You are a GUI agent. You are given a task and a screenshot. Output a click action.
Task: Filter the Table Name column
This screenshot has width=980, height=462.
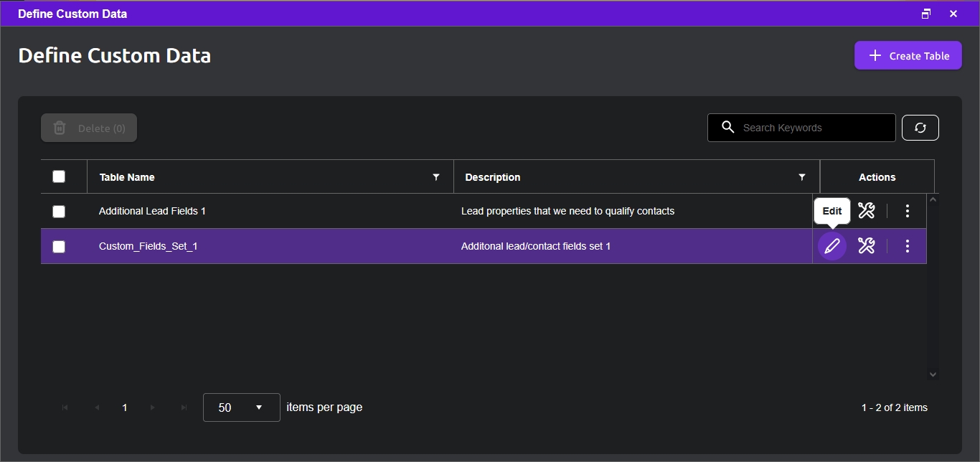pyautogui.click(x=436, y=176)
